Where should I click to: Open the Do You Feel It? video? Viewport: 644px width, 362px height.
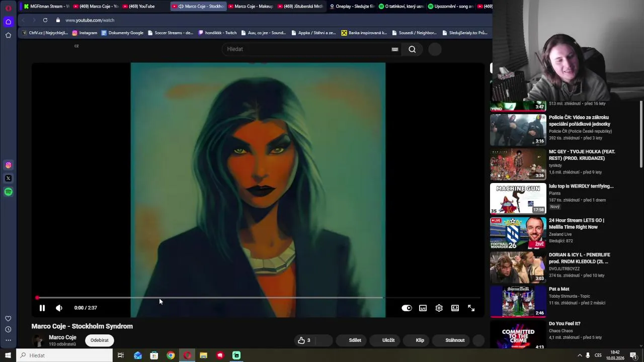pyautogui.click(x=518, y=335)
